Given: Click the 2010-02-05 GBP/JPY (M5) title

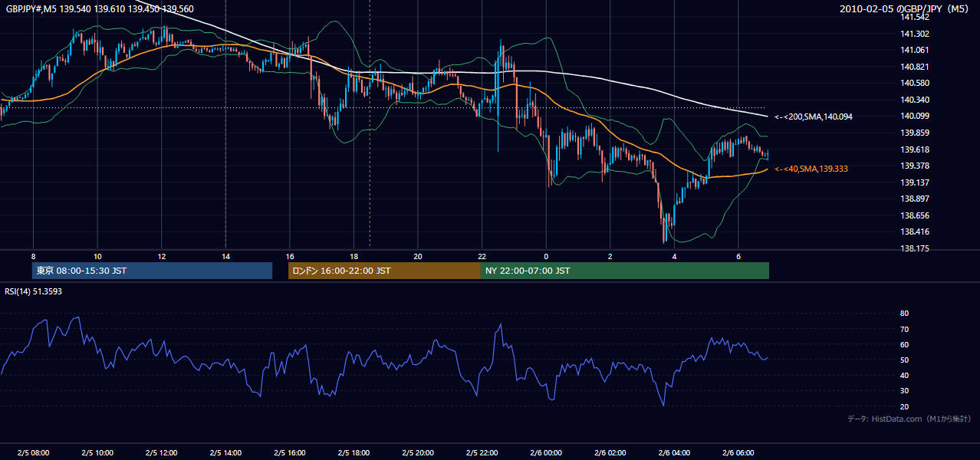Looking at the screenshot, I should click(906, 9).
